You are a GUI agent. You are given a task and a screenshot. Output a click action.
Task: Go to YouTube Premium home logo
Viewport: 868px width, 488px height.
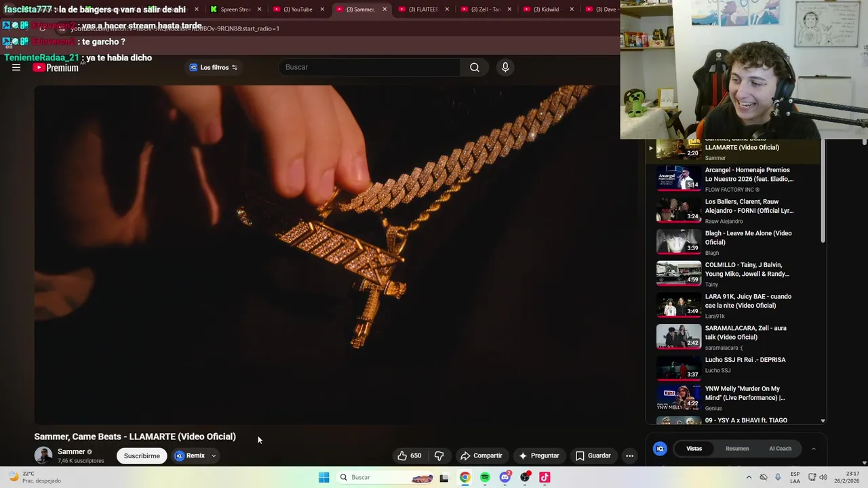click(x=56, y=68)
